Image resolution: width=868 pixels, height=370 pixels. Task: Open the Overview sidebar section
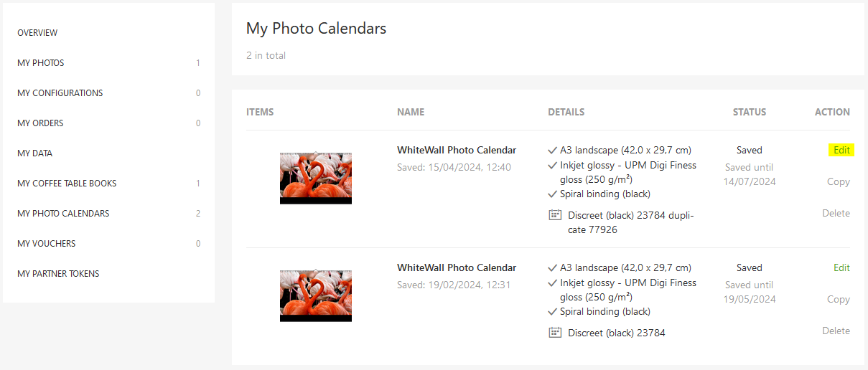37,33
